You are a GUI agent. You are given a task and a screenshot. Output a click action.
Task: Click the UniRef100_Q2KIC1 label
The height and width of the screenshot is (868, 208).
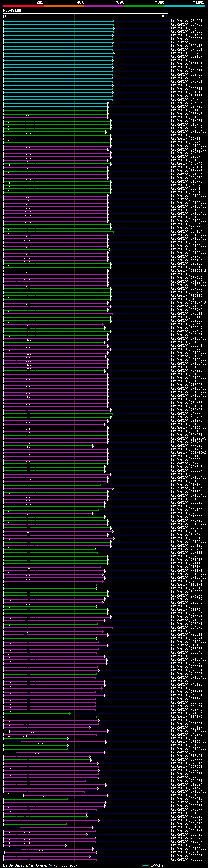187,431
